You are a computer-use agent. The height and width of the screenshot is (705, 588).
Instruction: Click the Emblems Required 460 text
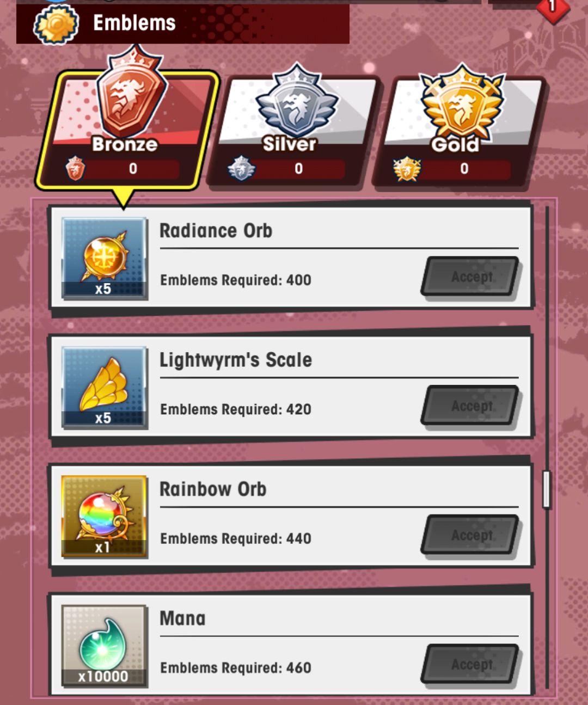(236, 667)
